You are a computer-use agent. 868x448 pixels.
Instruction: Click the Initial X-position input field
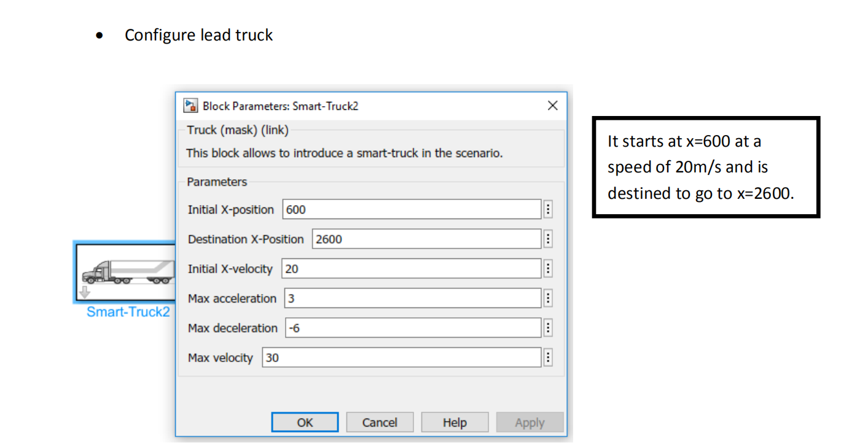pyautogui.click(x=412, y=210)
